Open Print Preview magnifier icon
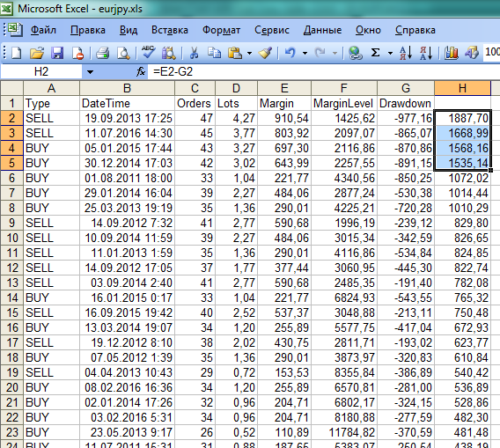 (123, 53)
